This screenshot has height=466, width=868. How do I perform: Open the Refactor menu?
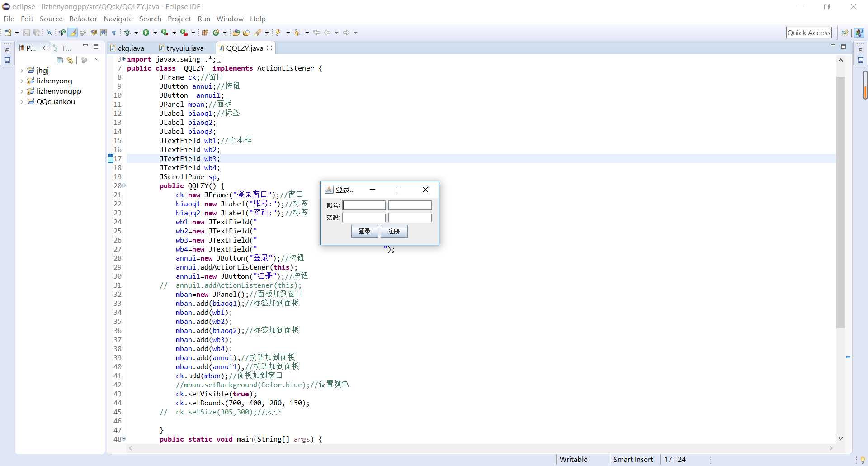[83, 19]
